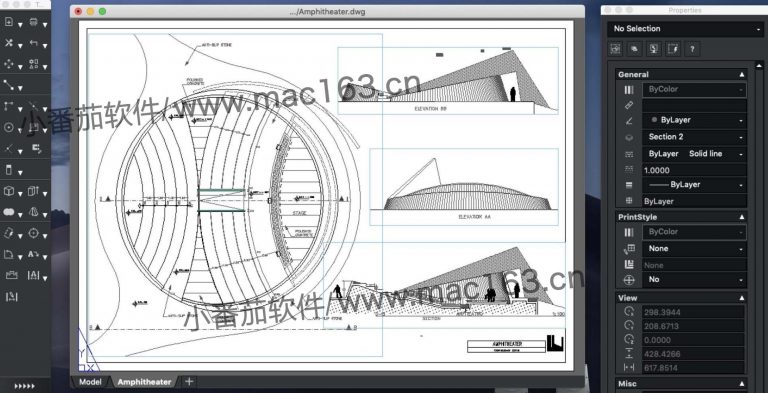Screen dimensions: 768x393
Task: Open the PrintStyle No dropdown
Action: point(695,280)
